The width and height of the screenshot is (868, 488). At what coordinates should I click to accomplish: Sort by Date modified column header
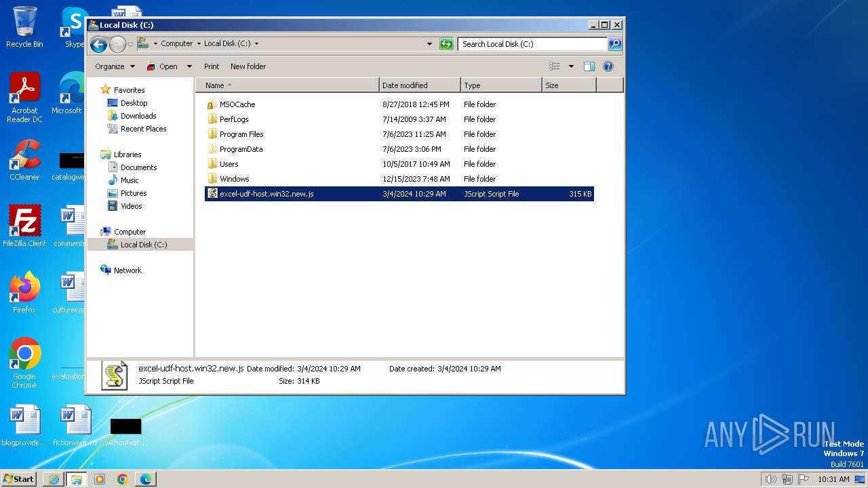420,85
